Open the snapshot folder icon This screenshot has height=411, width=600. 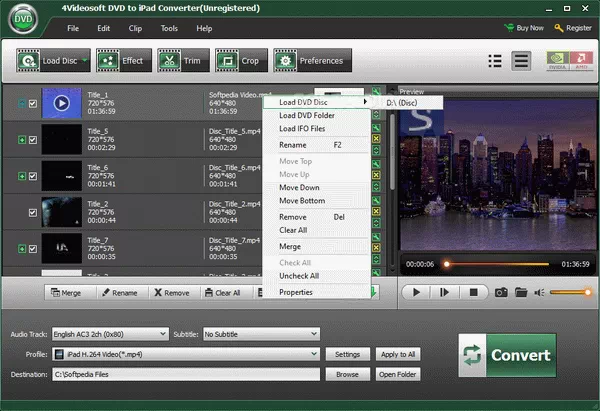pyautogui.click(x=521, y=293)
